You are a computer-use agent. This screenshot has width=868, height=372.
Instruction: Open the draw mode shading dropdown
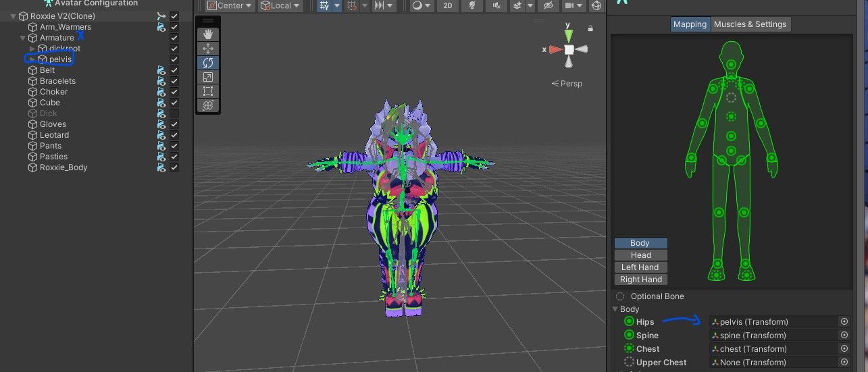point(422,5)
